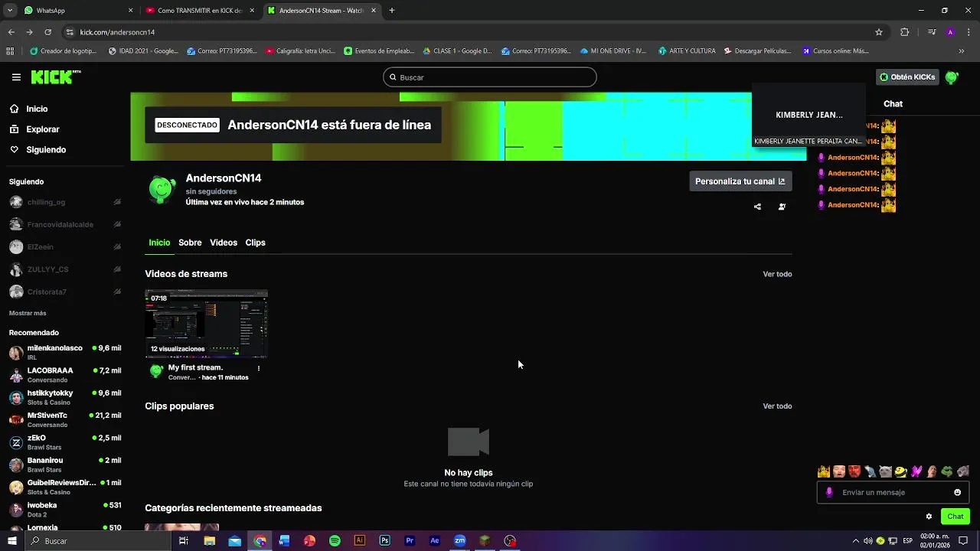Click the AndersonCN14 channel avatar
Image resolution: width=980 pixels, height=551 pixels.
point(162,190)
